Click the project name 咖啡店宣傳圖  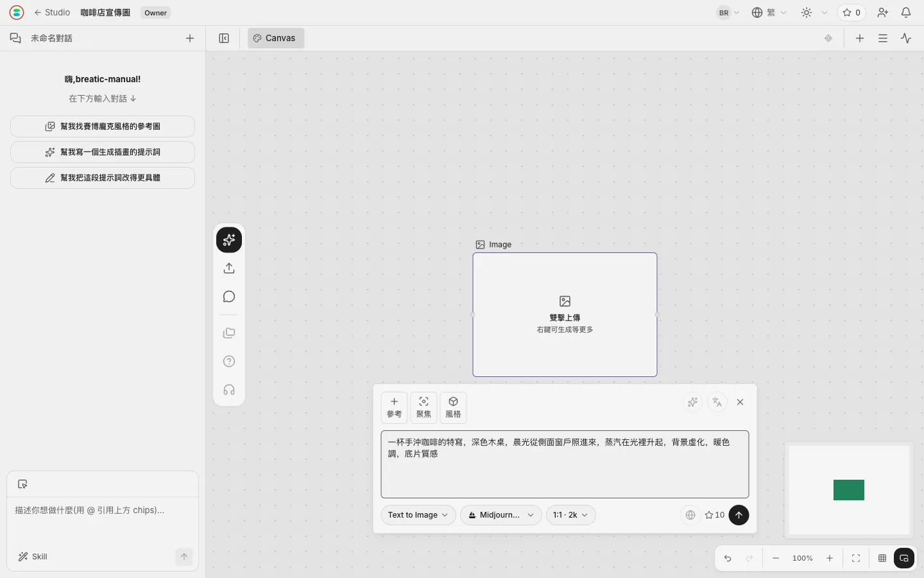click(105, 12)
